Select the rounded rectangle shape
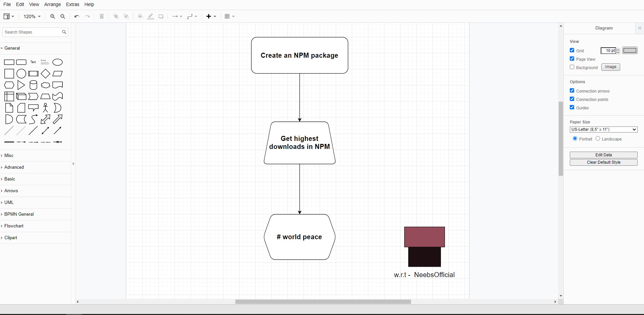 [21, 62]
